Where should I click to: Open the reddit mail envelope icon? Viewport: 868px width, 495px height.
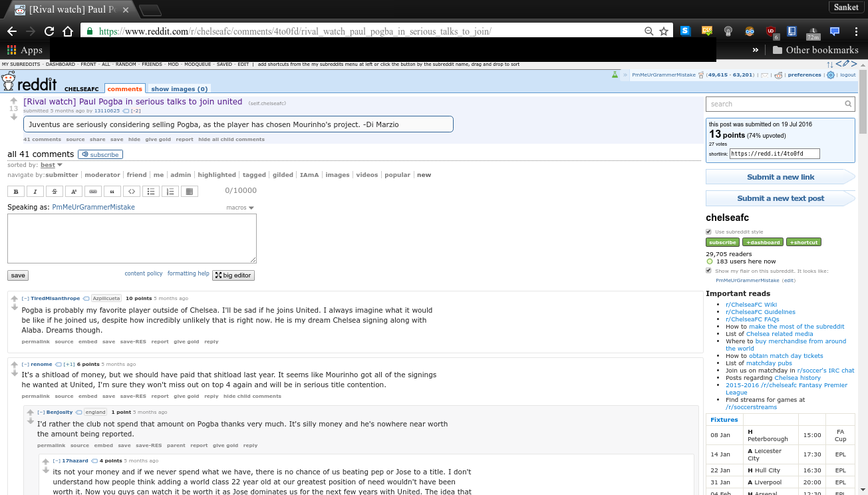pos(765,75)
